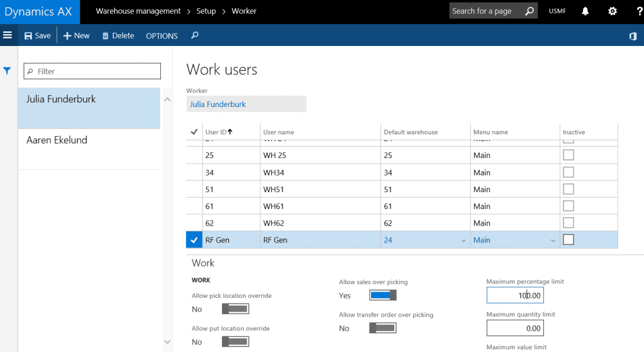Viewport: 644px width, 352px height.
Task: Select Aaren Ekelund in the worker list
Action: 57,140
